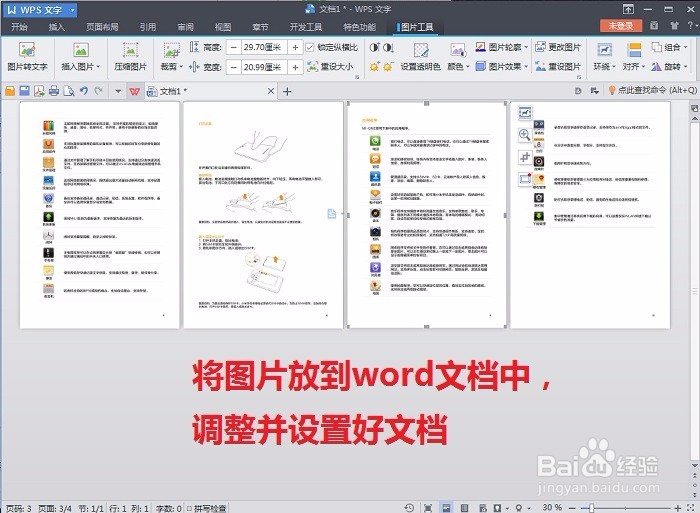Click the 30 % zoom level text
This screenshot has height=513, width=700.
[x=552, y=508]
